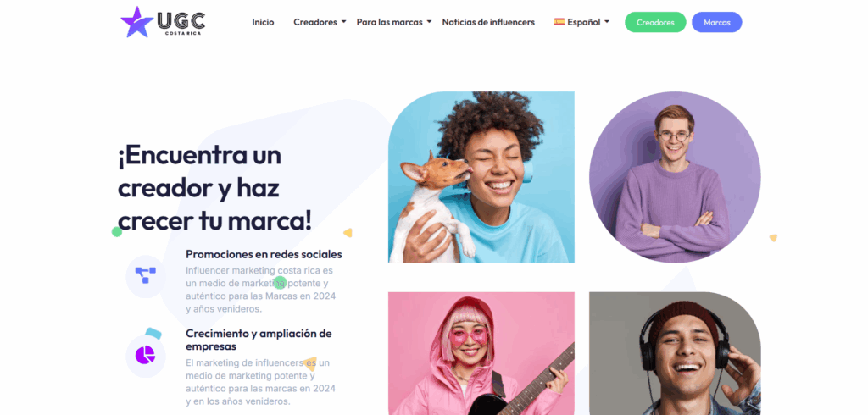Click the blue square decoration above pie icon
868x415 pixels.
coord(153,334)
